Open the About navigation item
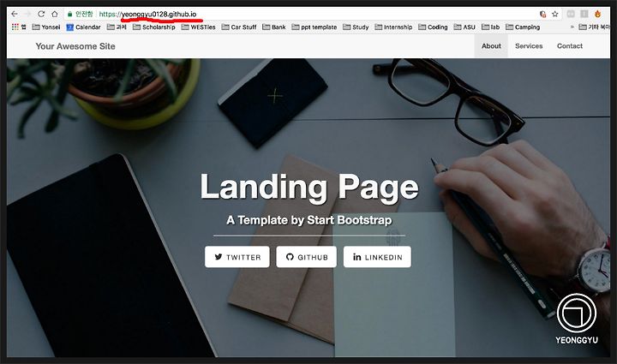 tap(491, 46)
